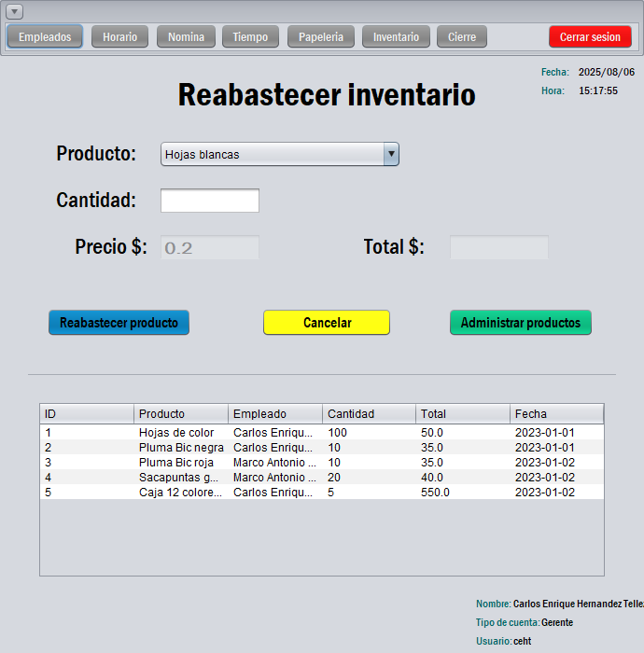Select the Caja 12 colores row
644x653 pixels.
point(322,493)
